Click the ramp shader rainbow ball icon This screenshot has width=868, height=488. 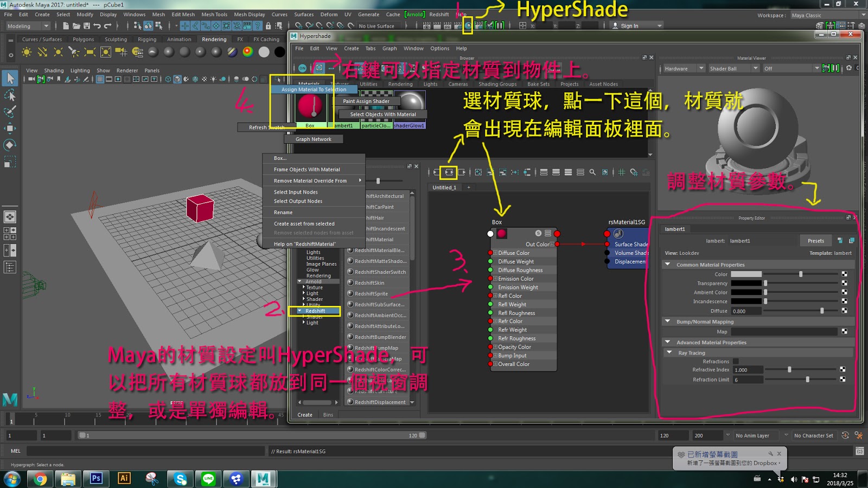coord(248,52)
